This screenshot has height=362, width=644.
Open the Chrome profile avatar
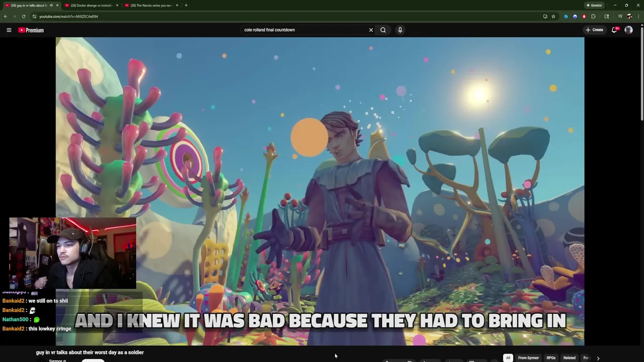pyautogui.click(x=629, y=17)
